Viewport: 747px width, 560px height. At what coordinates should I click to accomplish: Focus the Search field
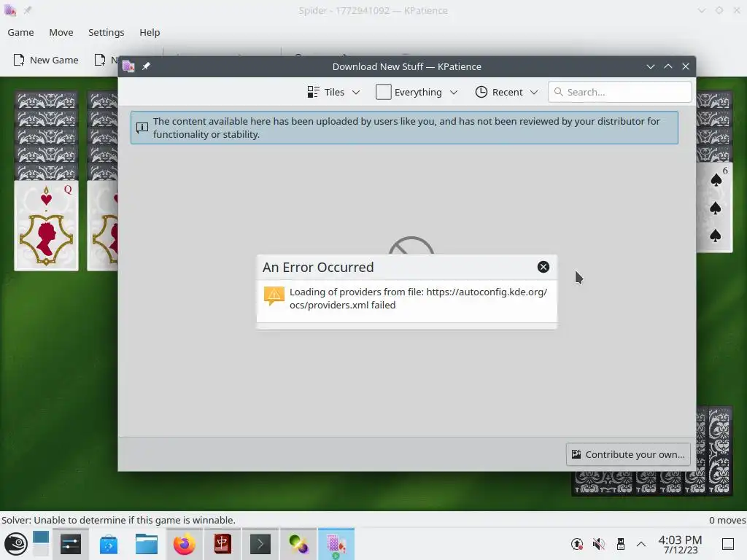pyautogui.click(x=620, y=92)
